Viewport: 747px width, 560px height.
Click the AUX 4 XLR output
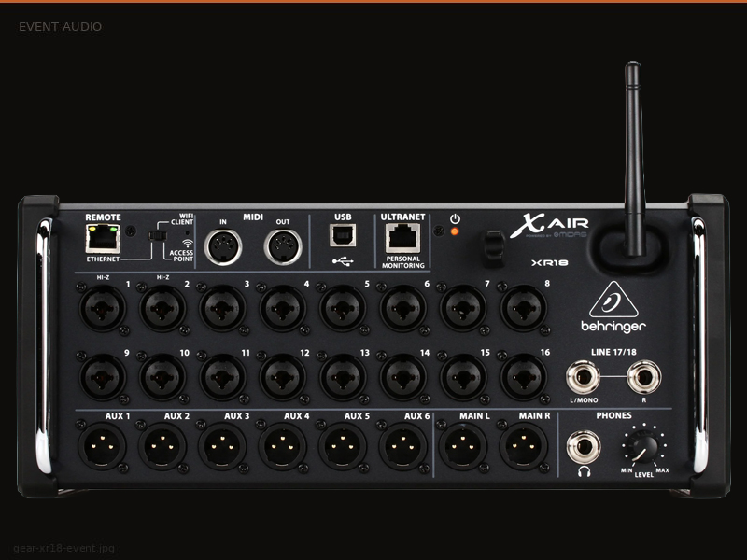click(x=282, y=447)
